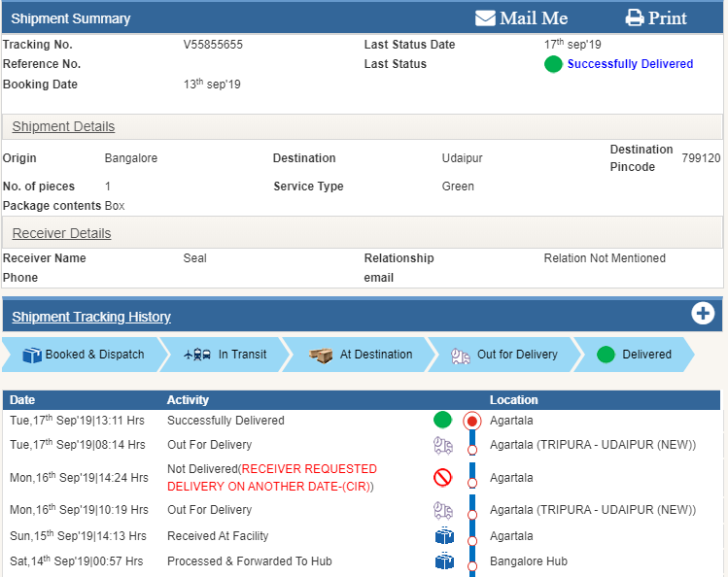728x577 pixels.
Task: Click red Not Delivered prohibition icon
Action: 442,478
